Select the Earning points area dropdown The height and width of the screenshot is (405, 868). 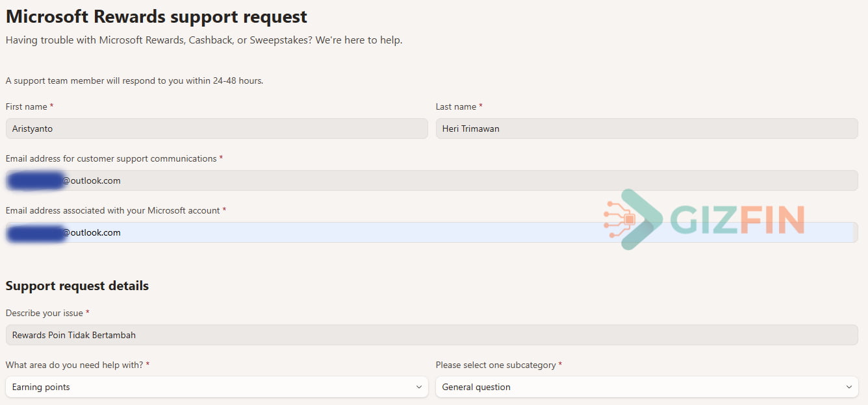(x=217, y=387)
